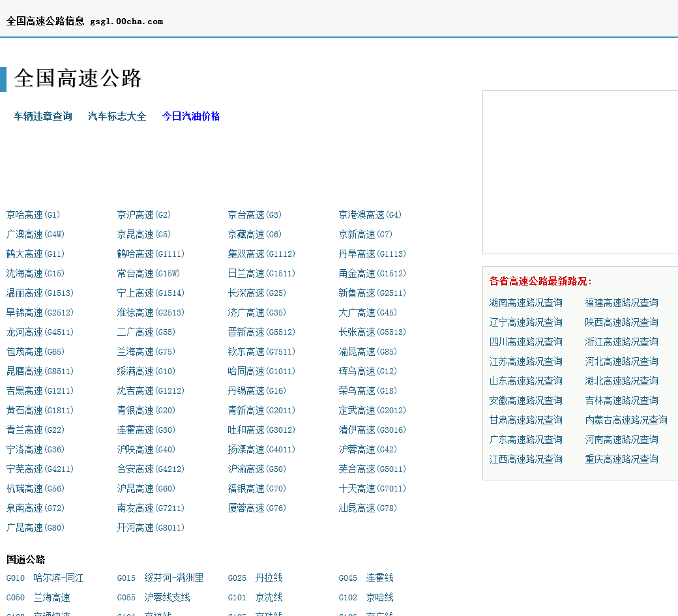Check 浙江高速路况查询

(621, 342)
